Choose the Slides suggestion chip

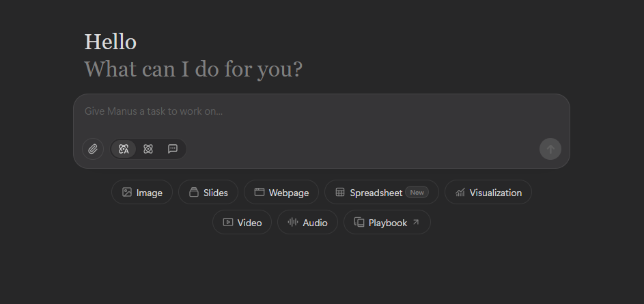[208, 192]
